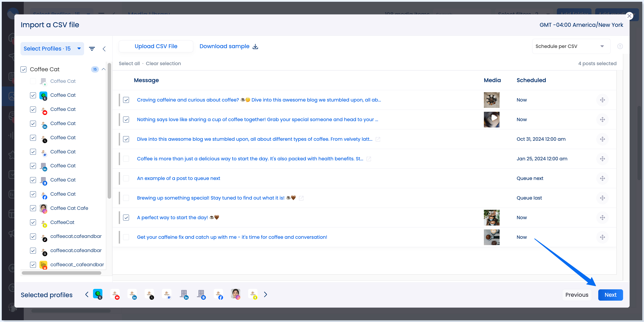Click Instagram profile icon in Selected profiles
This screenshot has width=644, height=322.
(x=236, y=294)
